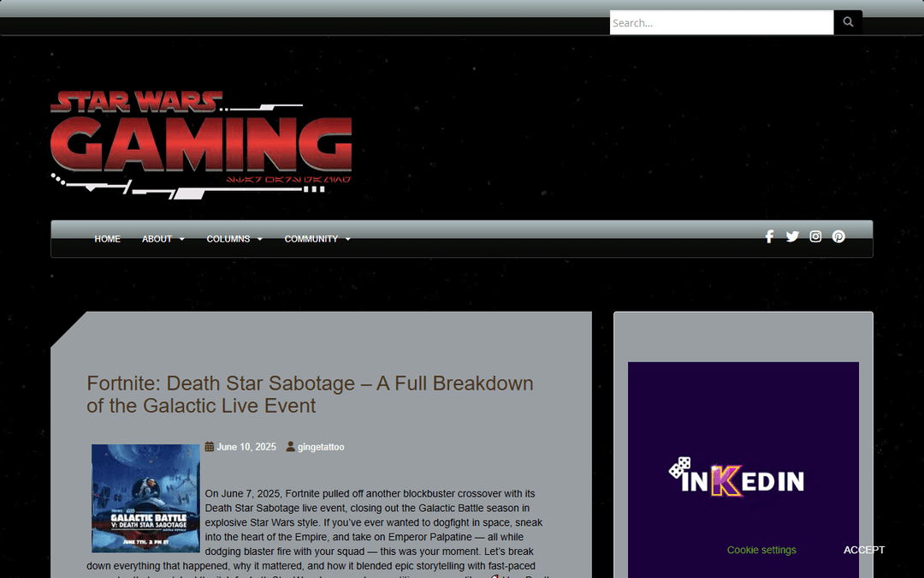Open the Star Wars Gaming logo homepage
This screenshot has width=924, height=578.
(201, 145)
